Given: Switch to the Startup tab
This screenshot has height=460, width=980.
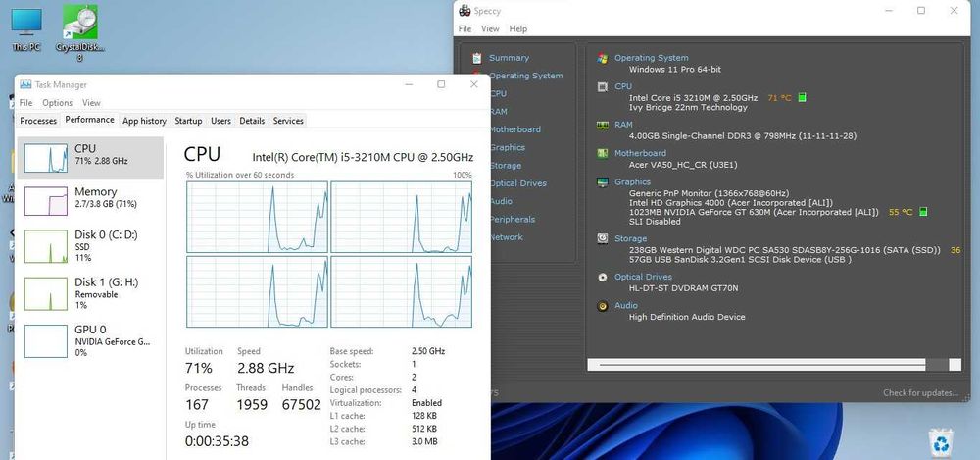Looking at the screenshot, I should (x=188, y=121).
